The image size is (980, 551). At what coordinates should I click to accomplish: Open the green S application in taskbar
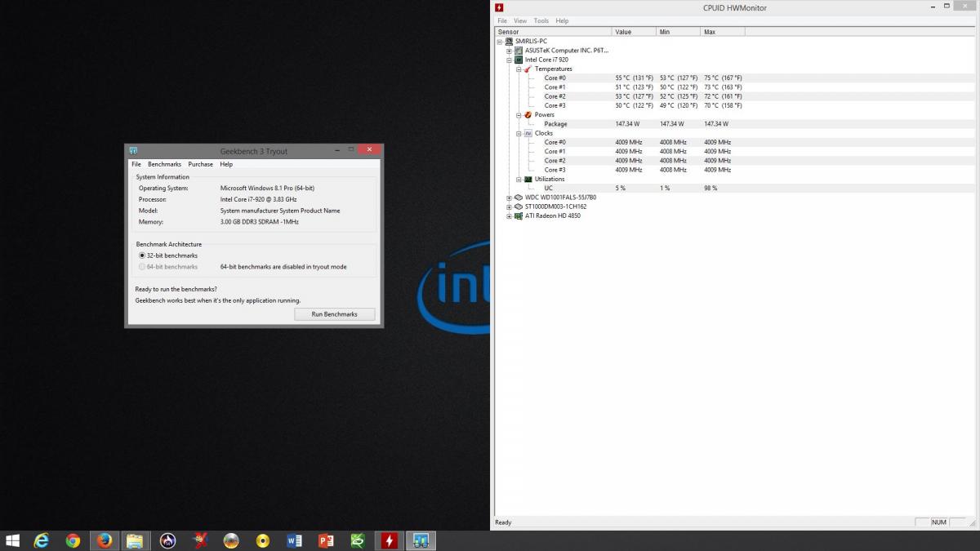pyautogui.click(x=358, y=540)
